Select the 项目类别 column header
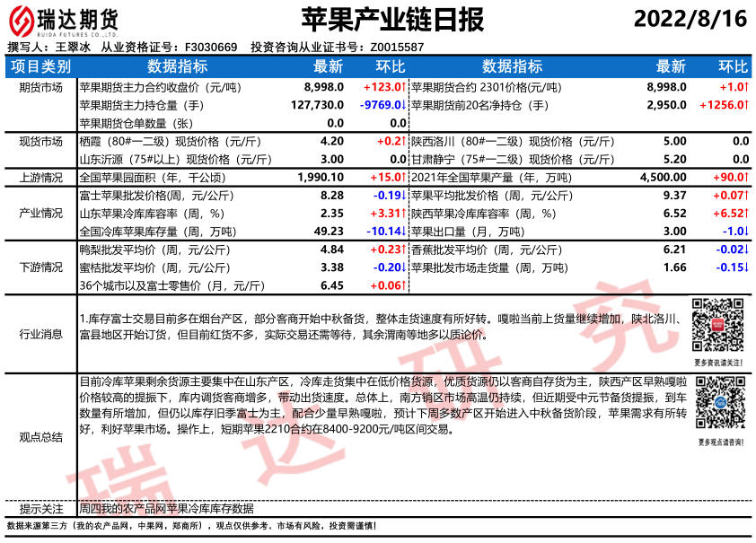The image size is (756, 543). (x=40, y=66)
